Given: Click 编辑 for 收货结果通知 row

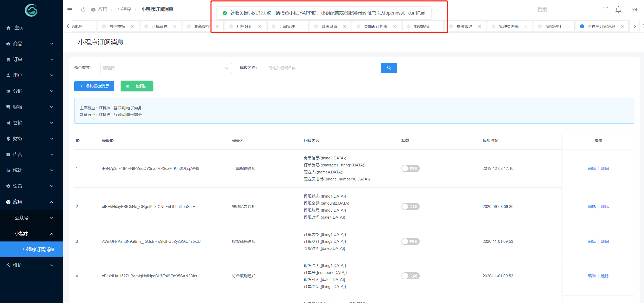Looking at the screenshot, I should (x=592, y=241).
